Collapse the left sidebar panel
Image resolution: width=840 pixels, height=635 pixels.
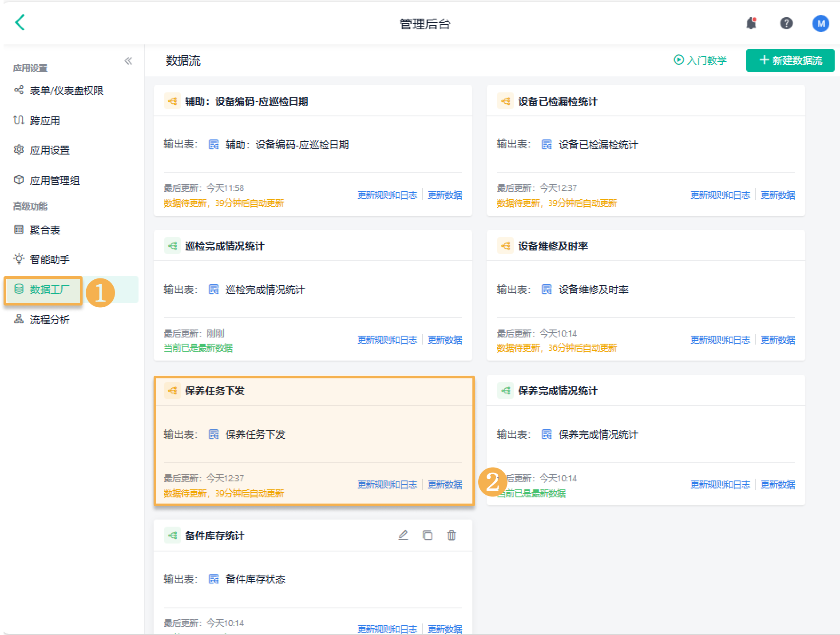click(x=128, y=61)
